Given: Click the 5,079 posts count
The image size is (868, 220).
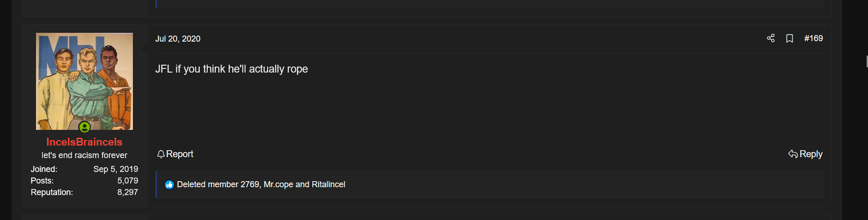Looking at the screenshot, I should click(128, 181).
